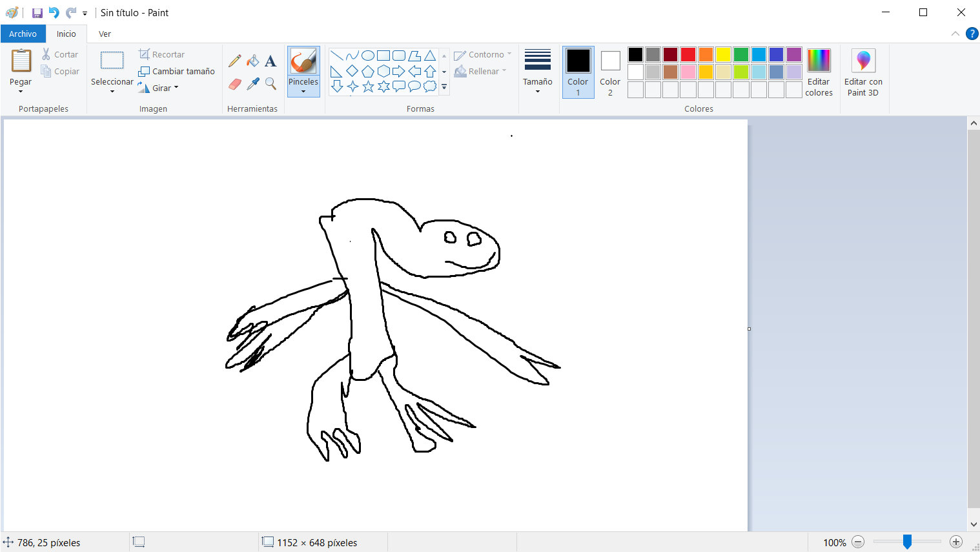Switch to the Ver tab
Image resolution: width=980 pixels, height=552 pixels.
tap(105, 34)
